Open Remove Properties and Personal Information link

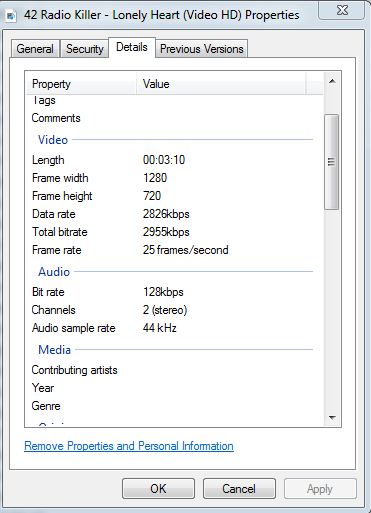click(129, 446)
